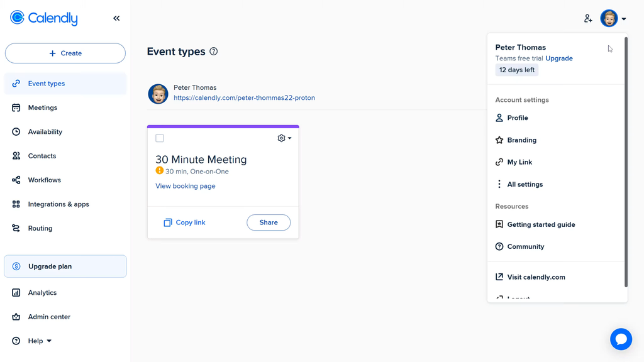Screen dimensions: 644x362
Task: Click the Calendly logo
Action: 44,18
